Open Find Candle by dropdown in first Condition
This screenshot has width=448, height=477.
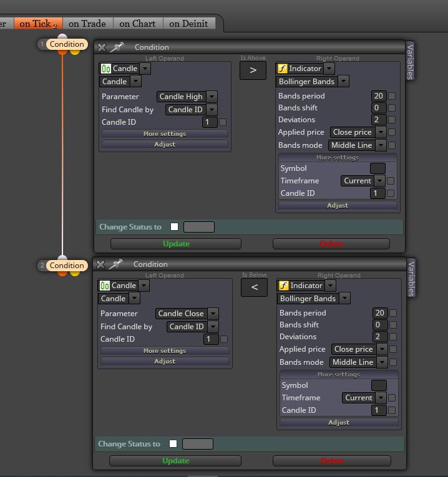(191, 110)
